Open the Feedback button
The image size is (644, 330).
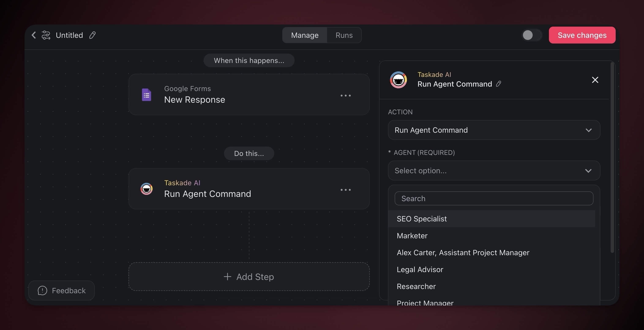(x=61, y=290)
